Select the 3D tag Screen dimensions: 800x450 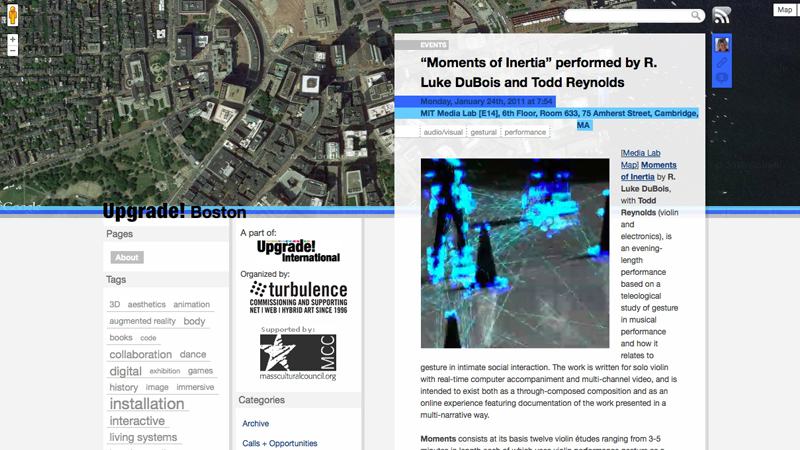tap(115, 304)
